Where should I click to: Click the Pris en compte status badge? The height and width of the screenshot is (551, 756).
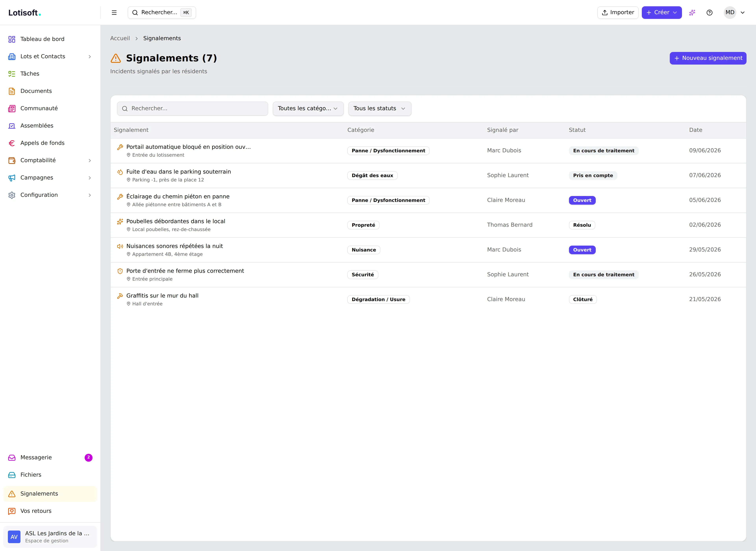[x=593, y=176]
